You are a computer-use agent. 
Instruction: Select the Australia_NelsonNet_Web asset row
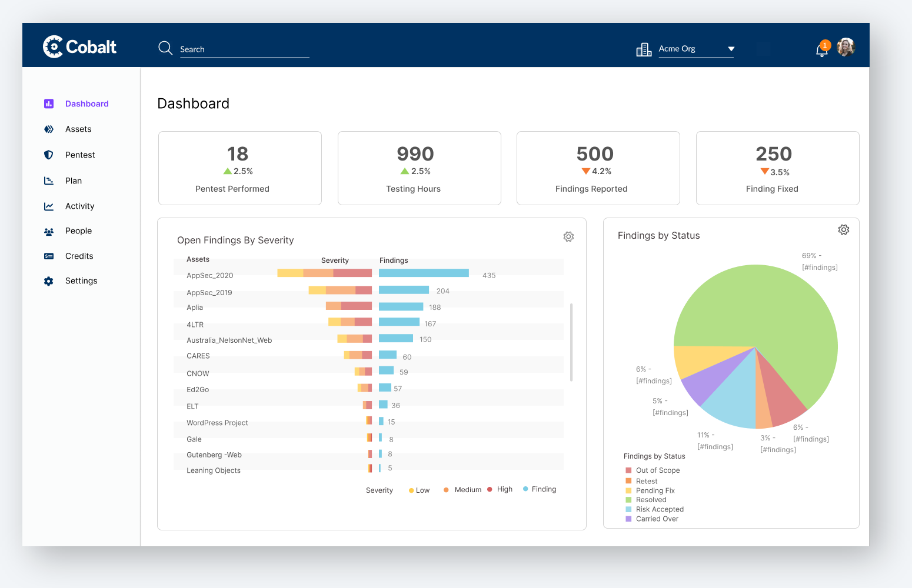[x=368, y=340]
